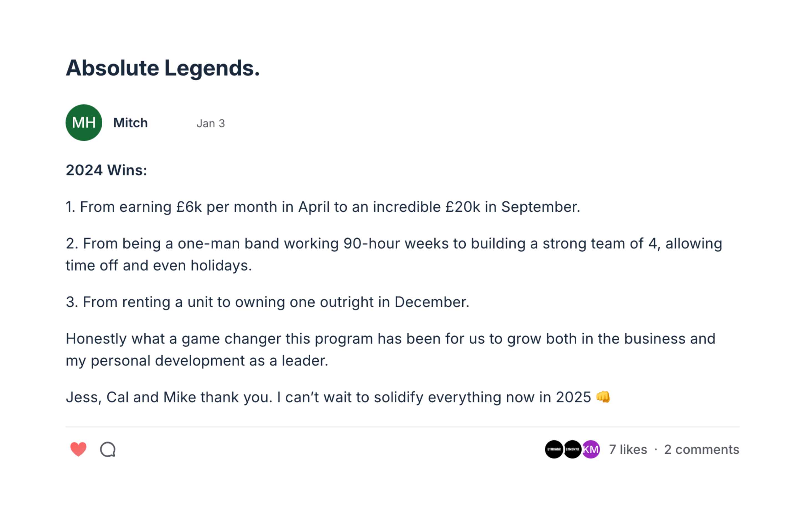Open the 2 comments link
This screenshot has height=520, width=812.
click(x=702, y=449)
